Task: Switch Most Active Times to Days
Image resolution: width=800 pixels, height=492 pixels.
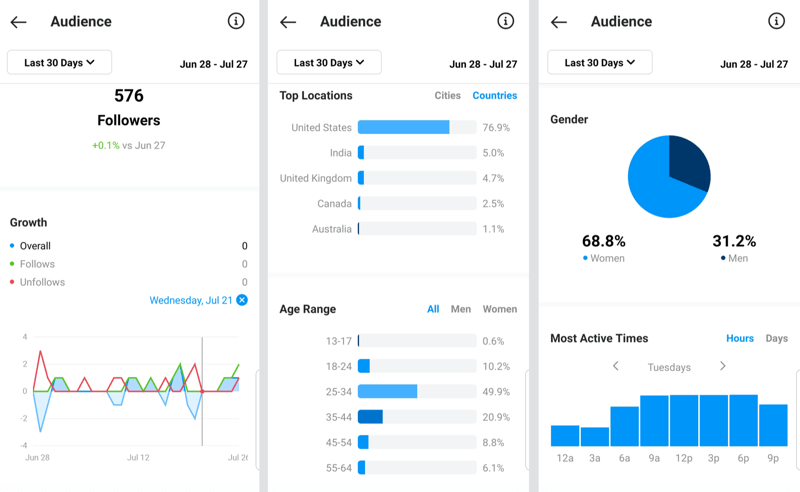Action: (x=776, y=338)
